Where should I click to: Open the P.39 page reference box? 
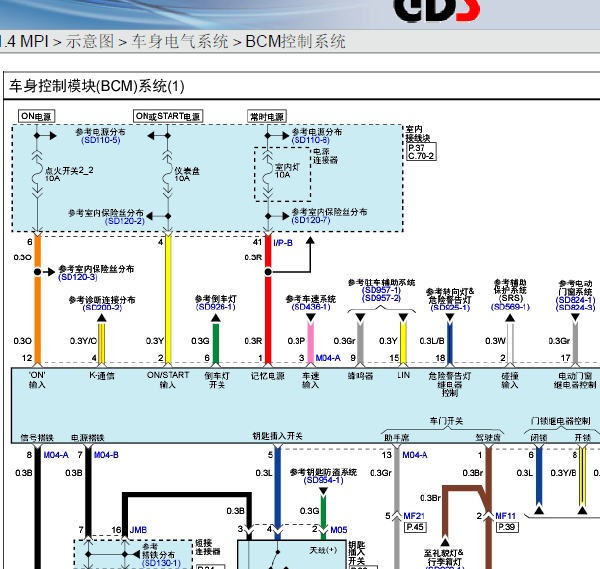point(507,527)
